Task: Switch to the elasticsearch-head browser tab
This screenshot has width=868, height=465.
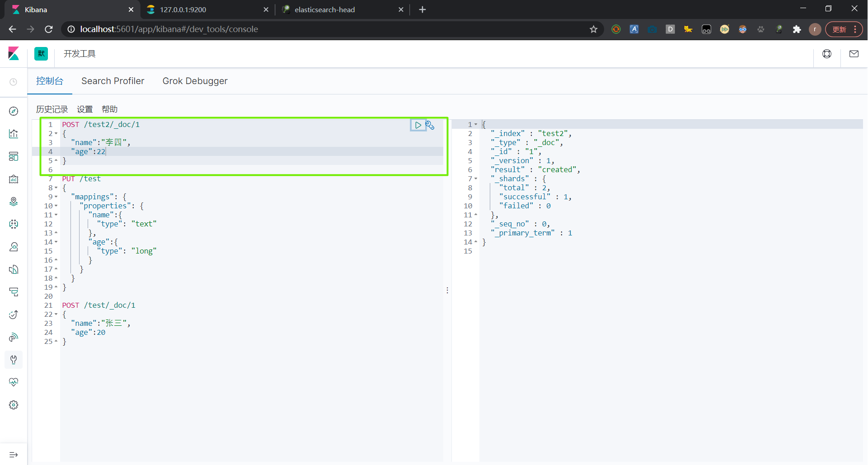Action: tap(343, 9)
